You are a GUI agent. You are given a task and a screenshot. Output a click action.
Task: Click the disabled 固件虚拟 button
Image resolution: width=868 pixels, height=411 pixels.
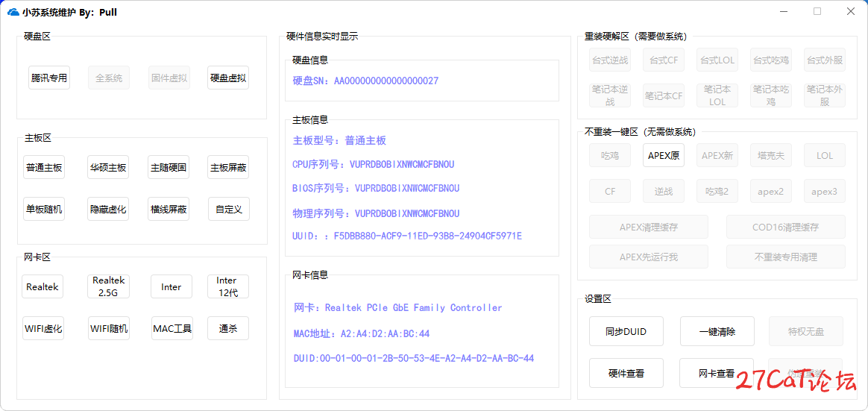pos(169,78)
